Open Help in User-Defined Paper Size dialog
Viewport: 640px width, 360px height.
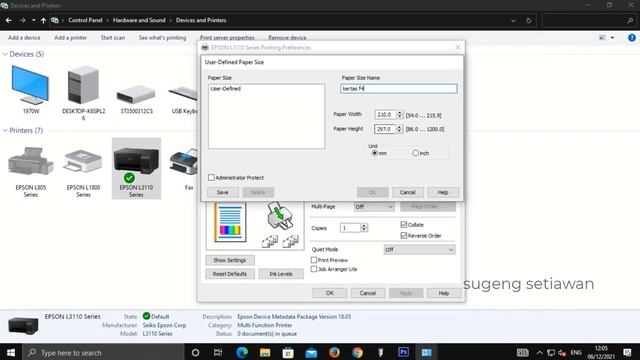(x=443, y=192)
